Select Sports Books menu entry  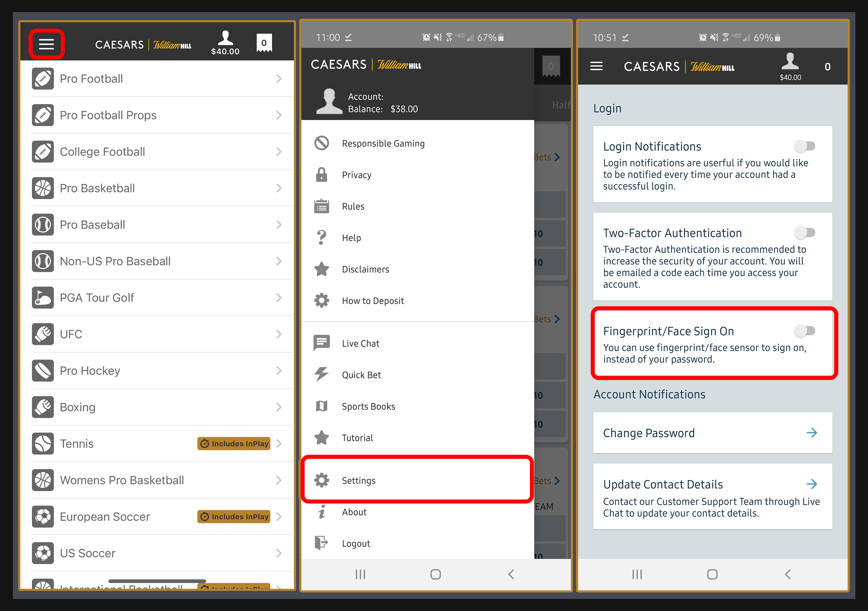coord(418,406)
